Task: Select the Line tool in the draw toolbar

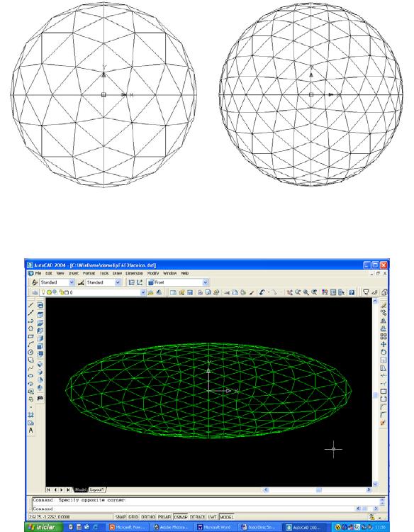Action: 30,305
